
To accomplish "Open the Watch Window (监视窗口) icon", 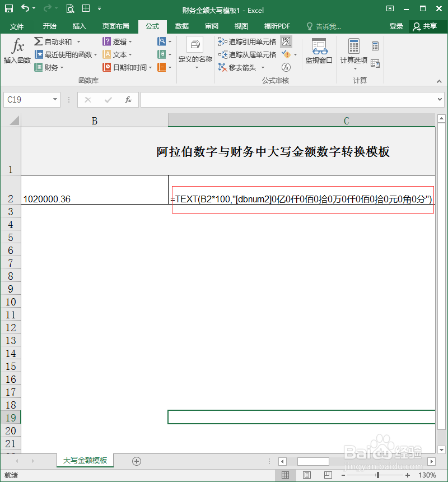I will tap(319, 50).
